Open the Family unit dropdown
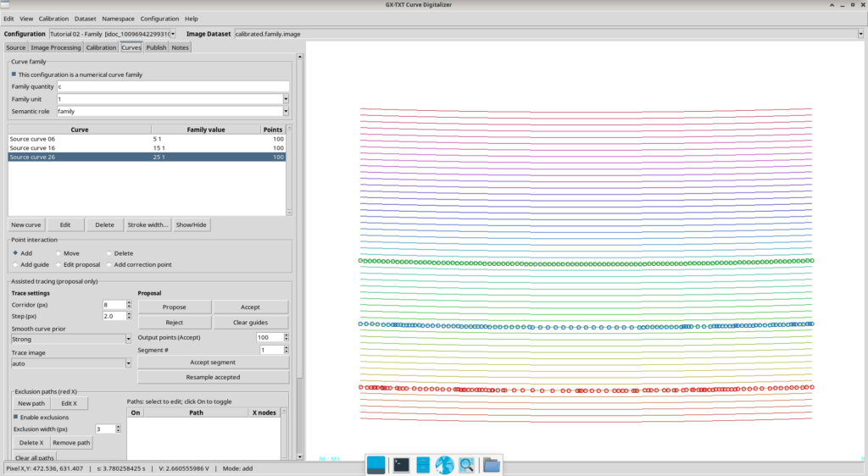Viewport: 868px width, 476px height. 286,99
